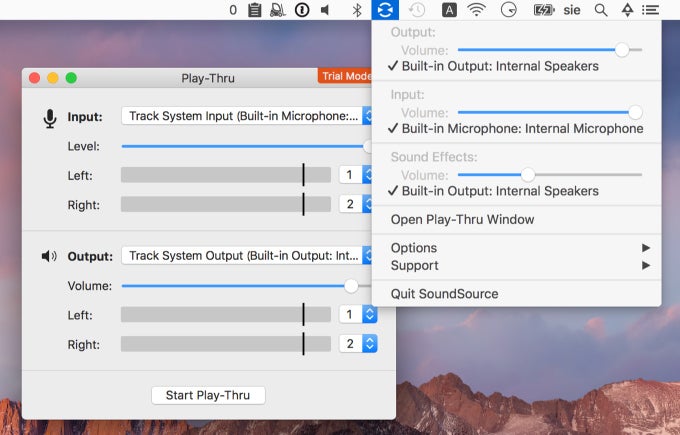Click the clock icon in menu bar

[508, 10]
